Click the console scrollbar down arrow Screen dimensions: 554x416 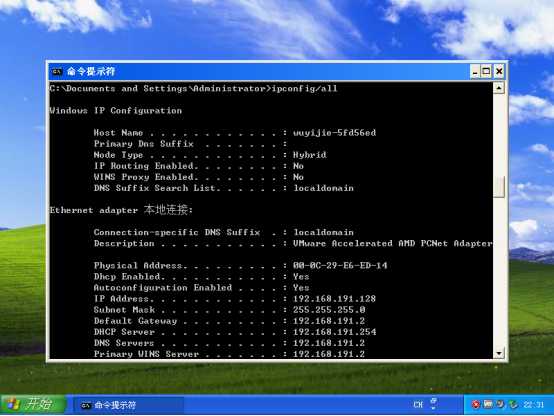(x=499, y=353)
